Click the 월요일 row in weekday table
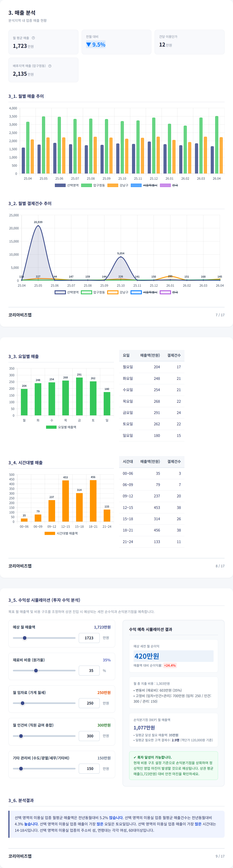The width and height of the screenshot is (233, 868). pyautogui.click(x=152, y=367)
